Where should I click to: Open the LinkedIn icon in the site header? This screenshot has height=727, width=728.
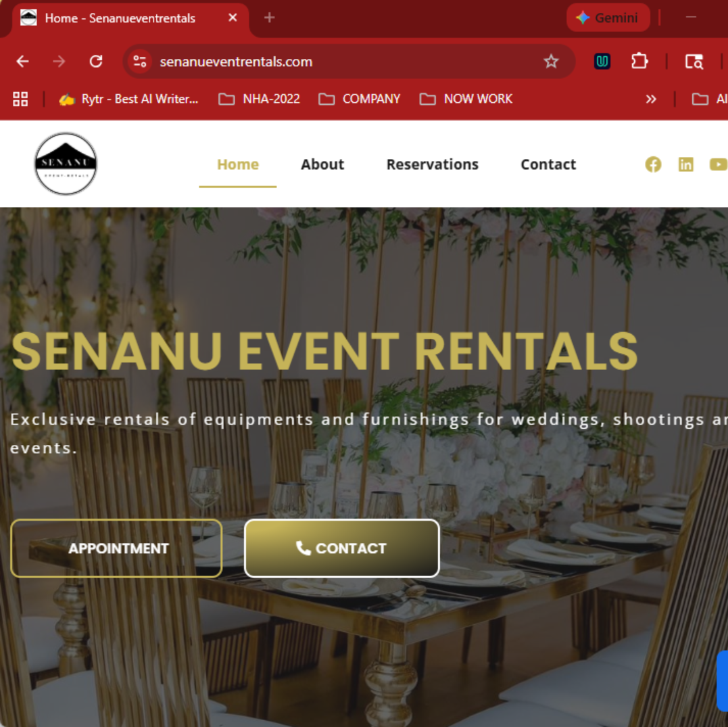(x=685, y=164)
